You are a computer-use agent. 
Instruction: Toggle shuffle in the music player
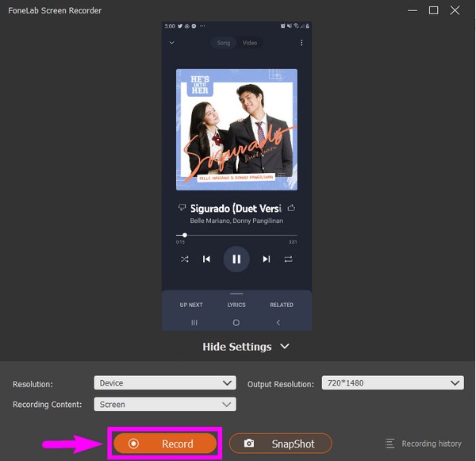click(185, 259)
